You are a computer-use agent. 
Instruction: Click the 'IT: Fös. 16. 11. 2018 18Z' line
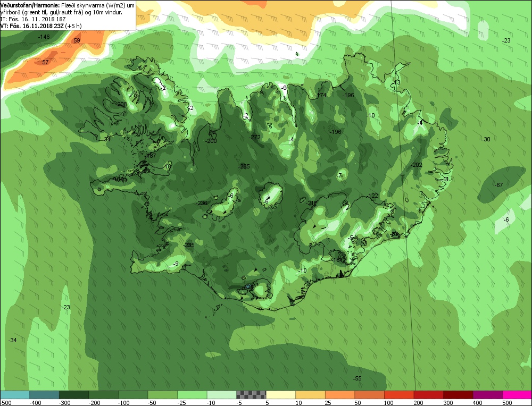pyautogui.click(x=33, y=19)
